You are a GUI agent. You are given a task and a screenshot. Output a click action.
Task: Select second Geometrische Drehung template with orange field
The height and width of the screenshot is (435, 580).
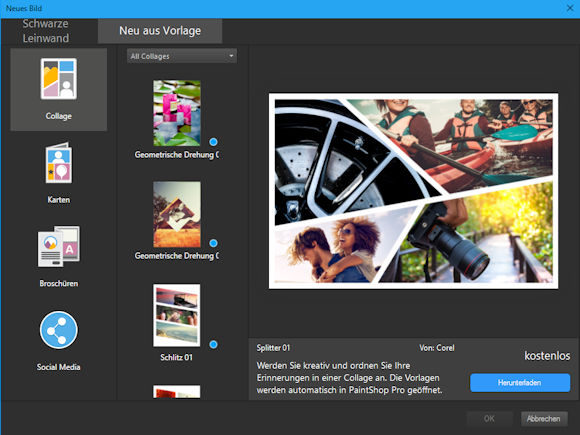[177, 214]
